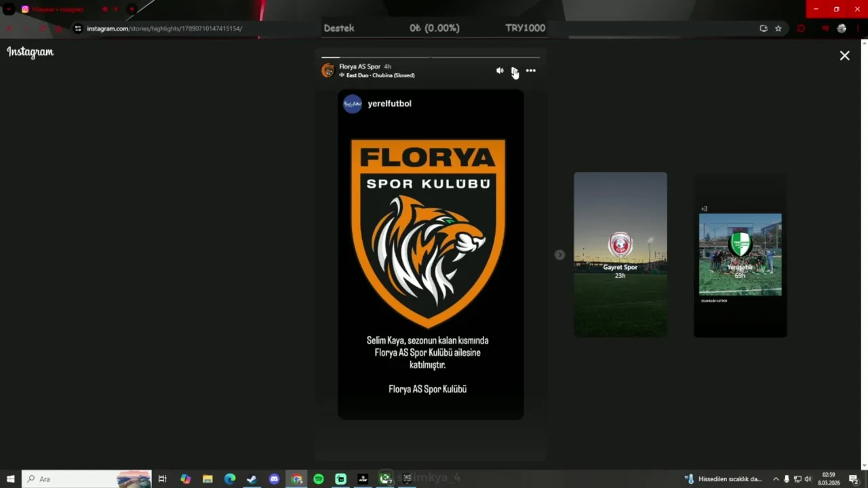The height and width of the screenshot is (488, 868).
Task: Click the microphone tray icon
Action: (x=787, y=479)
